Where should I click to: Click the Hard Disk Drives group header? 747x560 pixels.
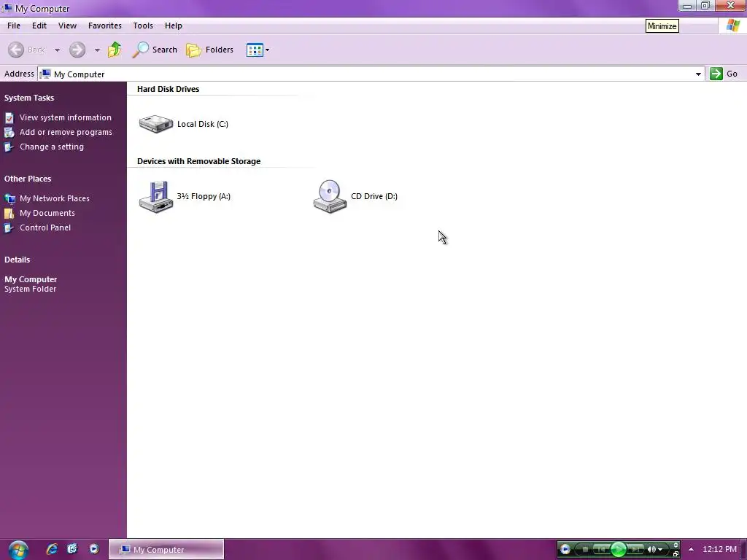click(x=169, y=89)
